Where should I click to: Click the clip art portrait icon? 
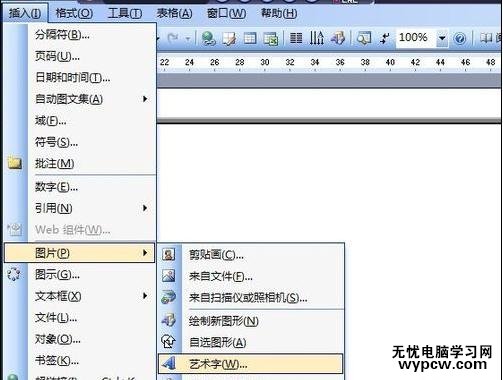click(x=168, y=255)
